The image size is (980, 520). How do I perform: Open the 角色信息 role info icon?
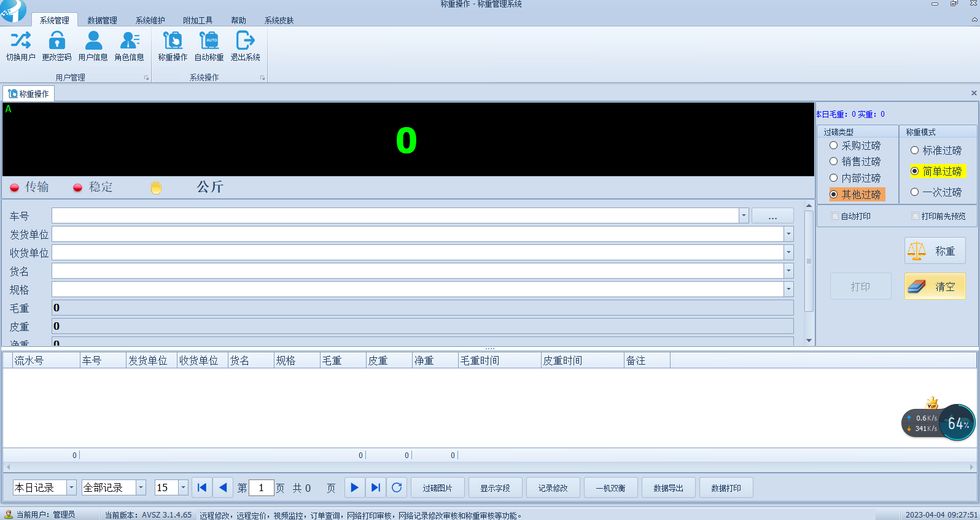click(129, 41)
